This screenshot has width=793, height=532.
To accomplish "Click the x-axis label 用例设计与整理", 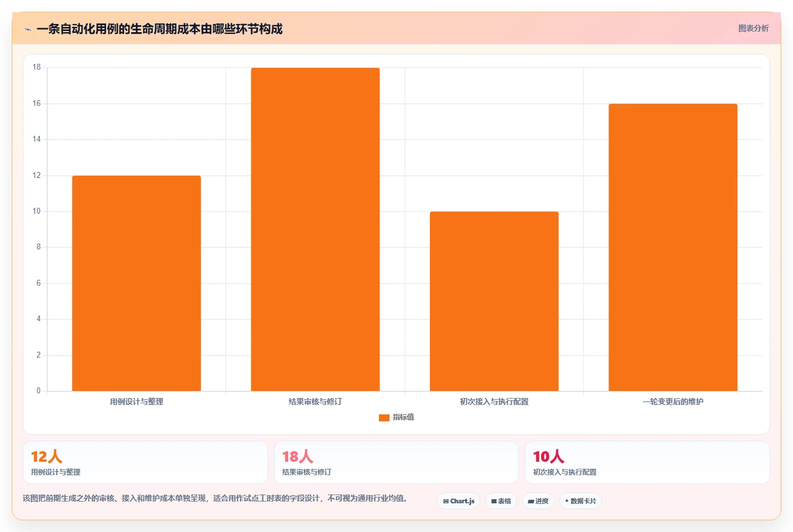I will (136, 401).
